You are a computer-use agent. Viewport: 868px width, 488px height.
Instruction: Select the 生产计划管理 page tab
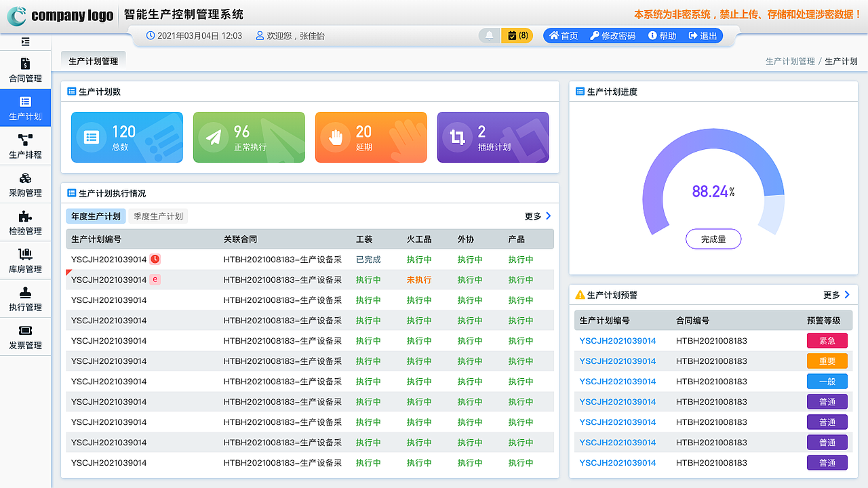[94, 60]
